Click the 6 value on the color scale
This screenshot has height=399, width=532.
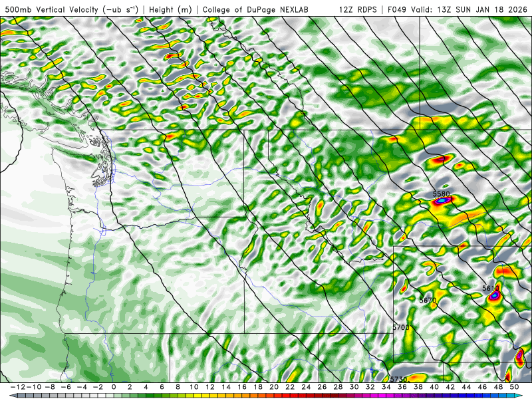point(162,387)
